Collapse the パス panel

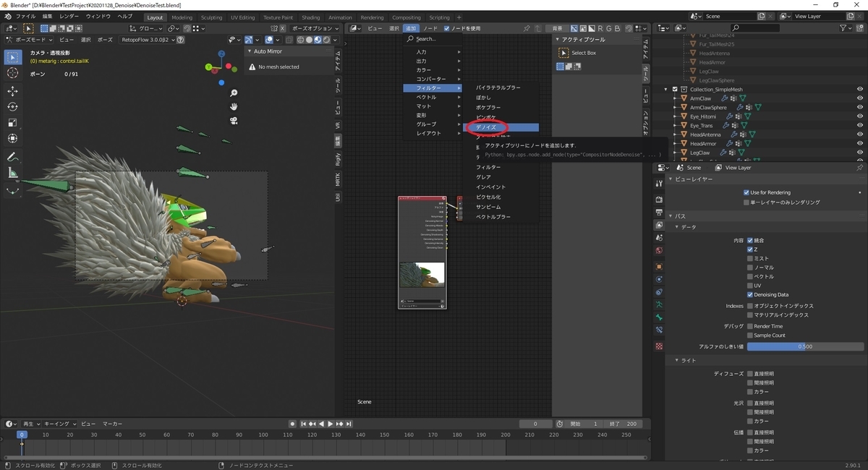pos(671,216)
